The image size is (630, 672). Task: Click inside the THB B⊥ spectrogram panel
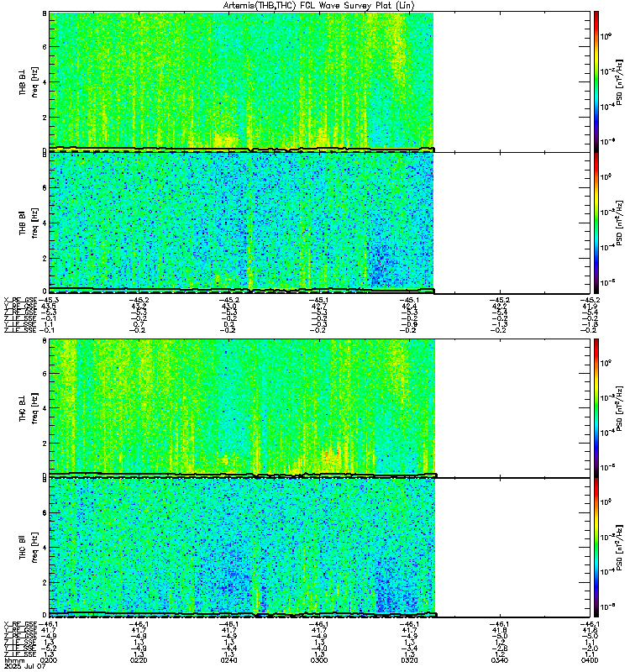pyautogui.click(x=319, y=81)
